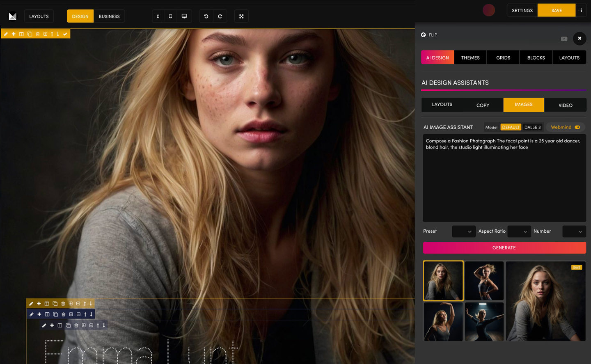Viewport: 591px width, 364px height.
Task: Open the three-dot menu beside Save
Action: coord(581,10)
